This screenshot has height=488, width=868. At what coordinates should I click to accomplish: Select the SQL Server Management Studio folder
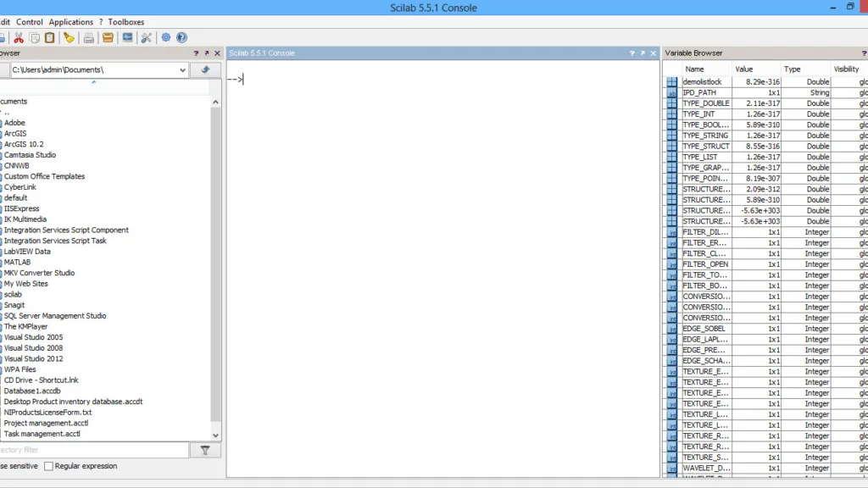pos(55,316)
